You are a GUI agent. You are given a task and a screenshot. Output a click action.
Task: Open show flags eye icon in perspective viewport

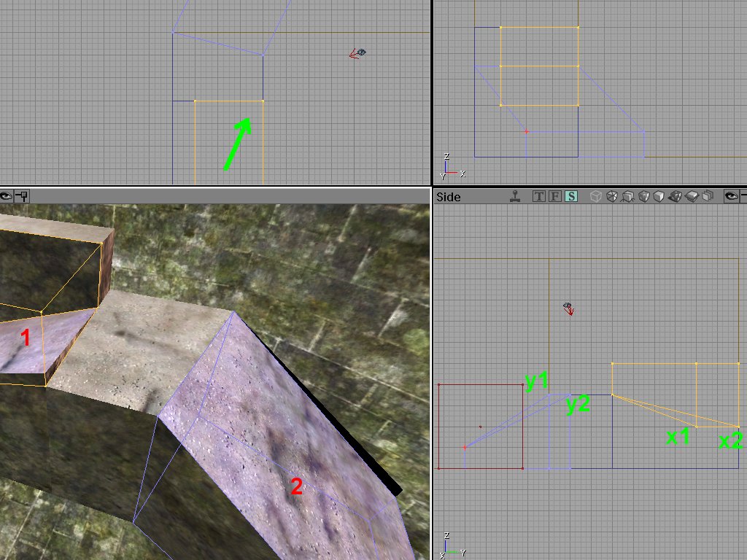[6, 197]
